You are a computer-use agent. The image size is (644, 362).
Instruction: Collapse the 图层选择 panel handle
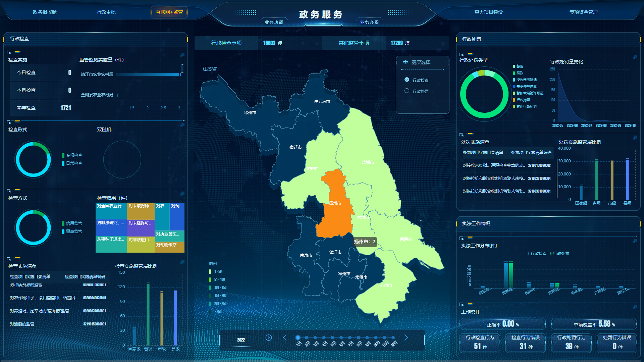(422, 106)
